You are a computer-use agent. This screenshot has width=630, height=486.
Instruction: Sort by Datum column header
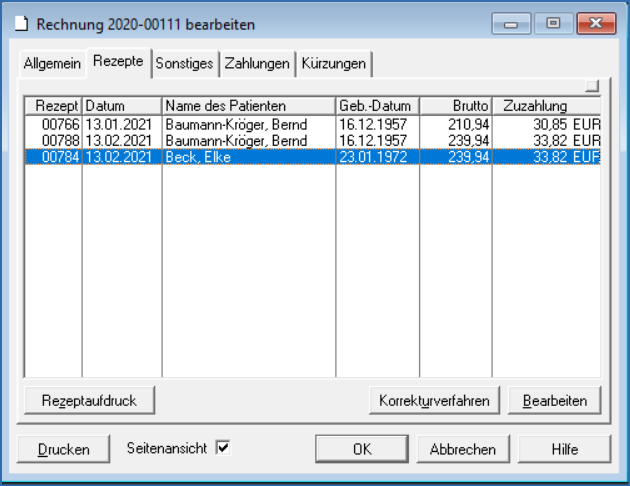click(x=121, y=105)
